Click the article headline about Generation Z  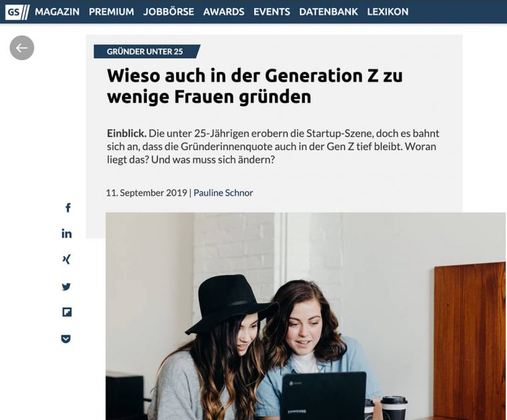[x=255, y=85]
